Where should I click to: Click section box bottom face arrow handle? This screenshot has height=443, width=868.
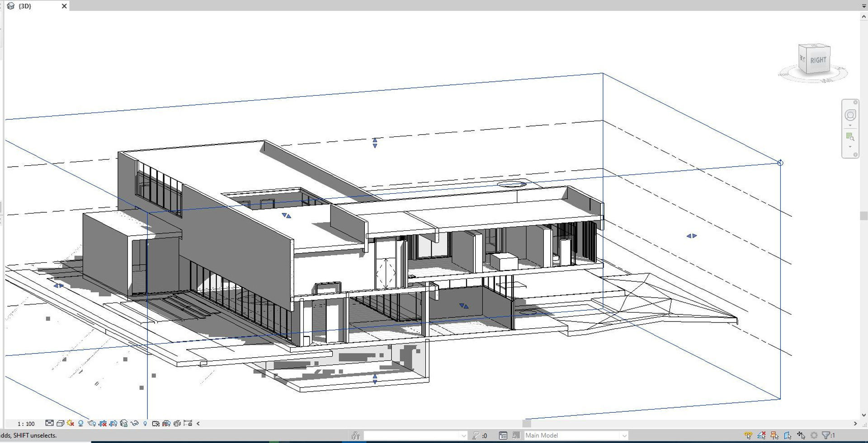(x=375, y=379)
